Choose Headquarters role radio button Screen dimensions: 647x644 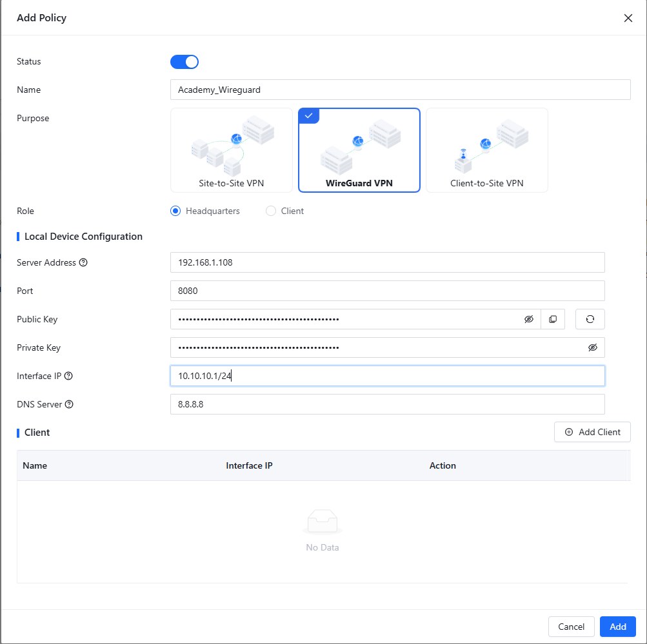point(175,211)
